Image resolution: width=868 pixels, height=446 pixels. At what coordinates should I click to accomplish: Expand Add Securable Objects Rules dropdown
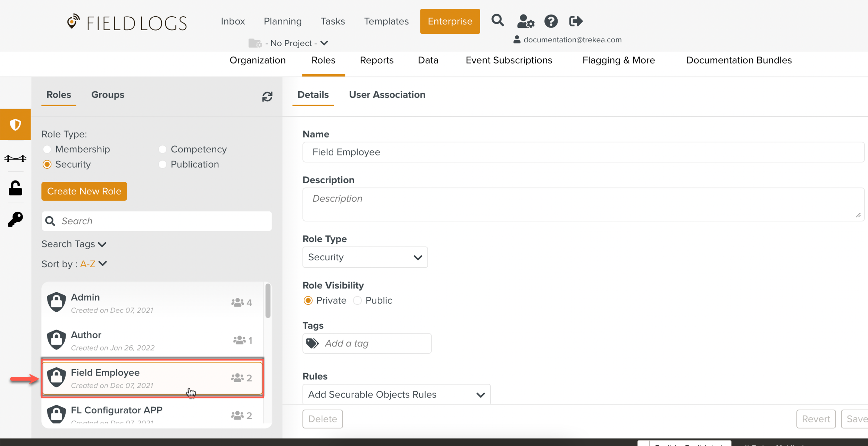pyautogui.click(x=396, y=395)
